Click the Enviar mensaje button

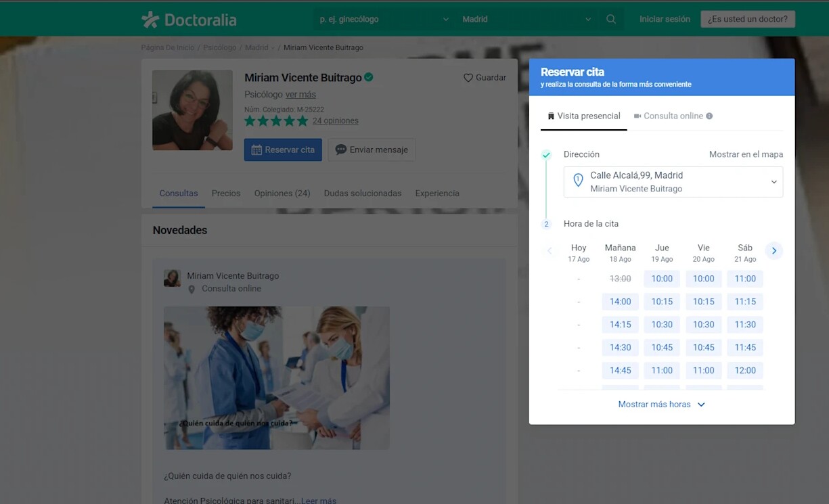372,150
